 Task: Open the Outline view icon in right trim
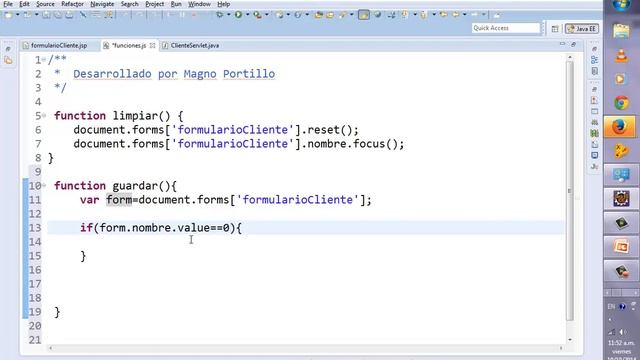pyautogui.click(x=594, y=60)
